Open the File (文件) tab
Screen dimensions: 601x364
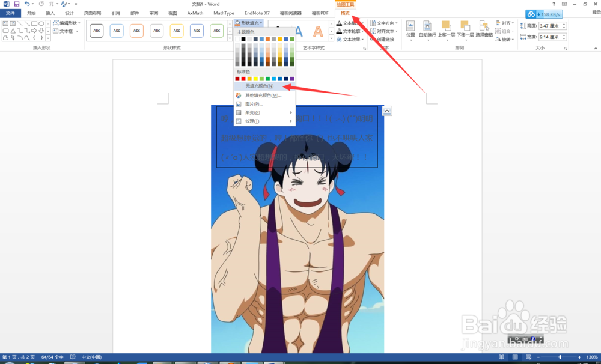[x=10, y=13]
